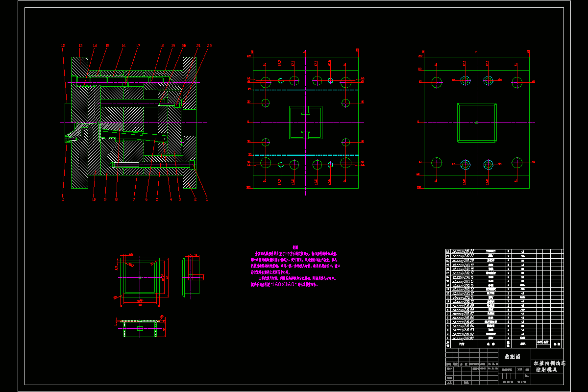This screenshot has height=392, width=588.
Task: Click bottom balloon label 7
Action: [134, 199]
